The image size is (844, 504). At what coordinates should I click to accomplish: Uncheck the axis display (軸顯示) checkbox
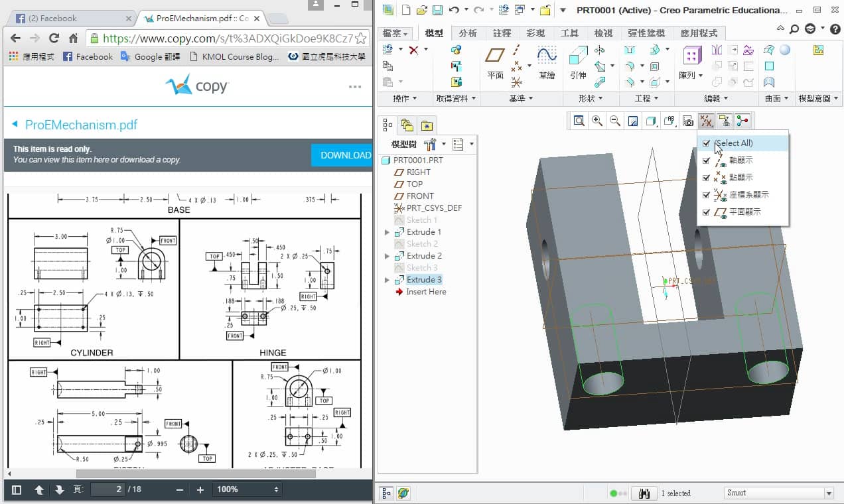707,160
